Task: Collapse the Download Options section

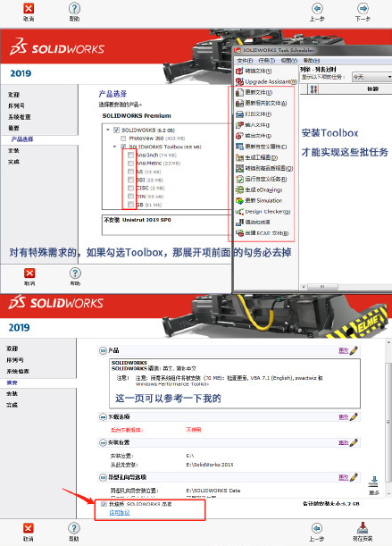Action: 103,416
